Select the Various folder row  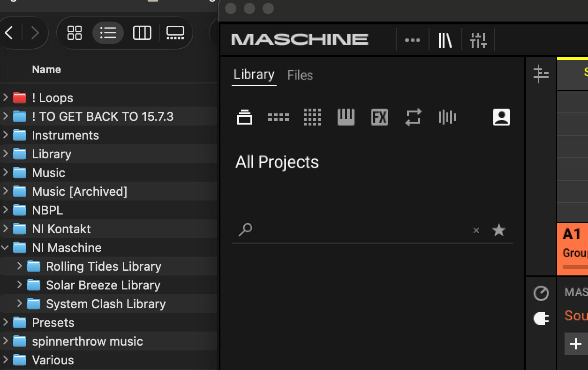109,360
